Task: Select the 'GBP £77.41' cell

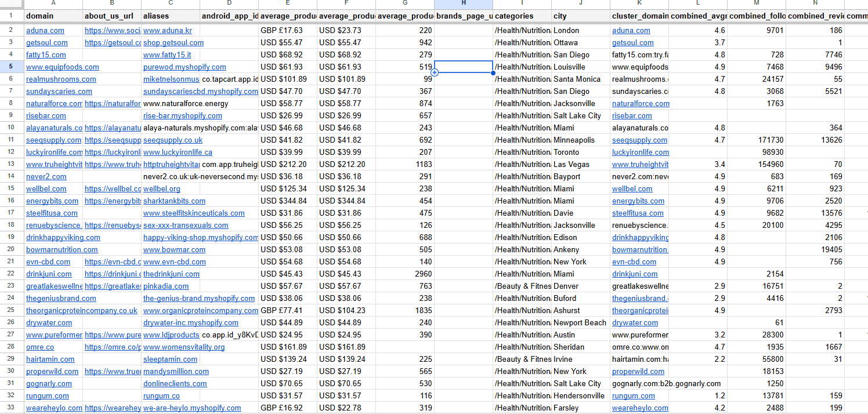Action: pyautogui.click(x=288, y=310)
